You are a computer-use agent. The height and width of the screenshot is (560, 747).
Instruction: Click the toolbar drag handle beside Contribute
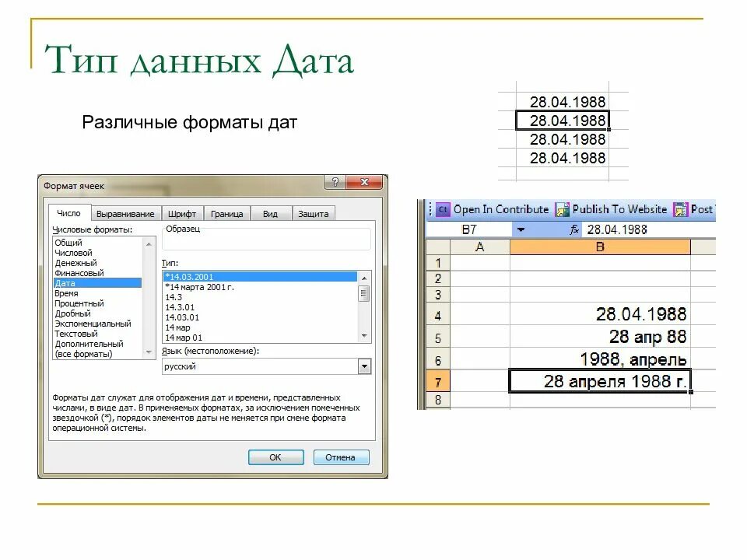[430, 209]
